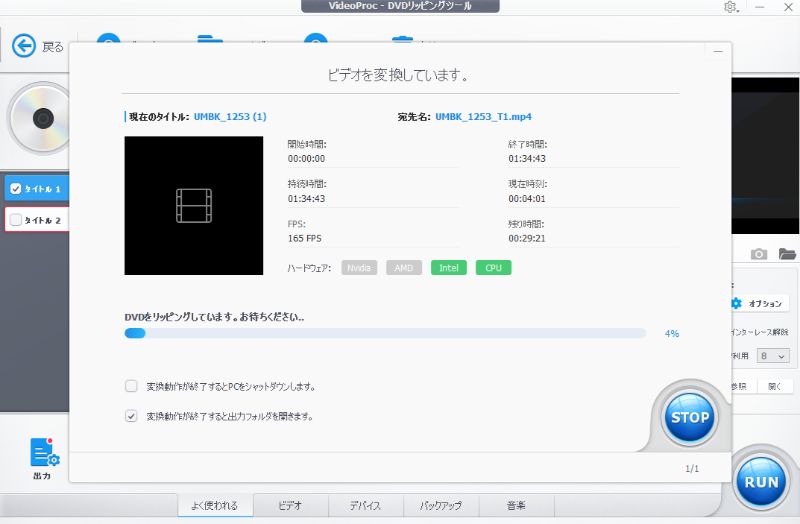Open folder icon beside camera
Screen dimensions: 800x524
click(787, 254)
